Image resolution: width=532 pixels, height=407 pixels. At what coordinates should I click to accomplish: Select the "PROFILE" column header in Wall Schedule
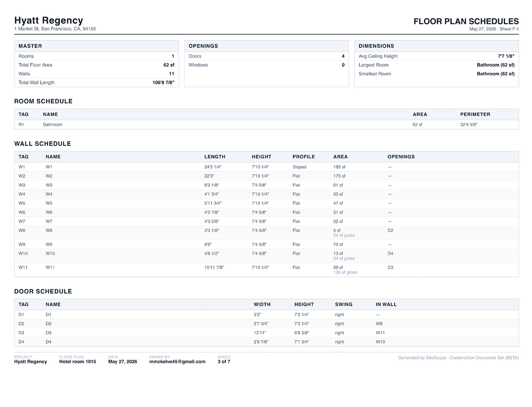[x=304, y=157]
